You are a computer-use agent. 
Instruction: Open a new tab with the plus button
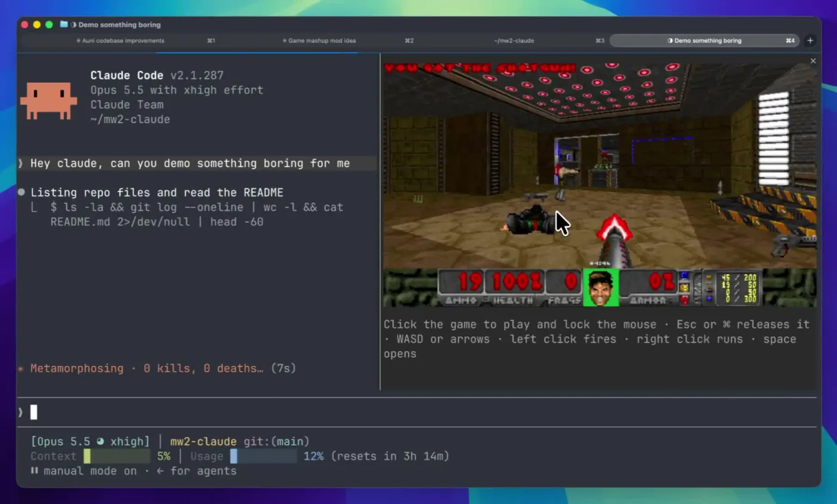pyautogui.click(x=810, y=41)
